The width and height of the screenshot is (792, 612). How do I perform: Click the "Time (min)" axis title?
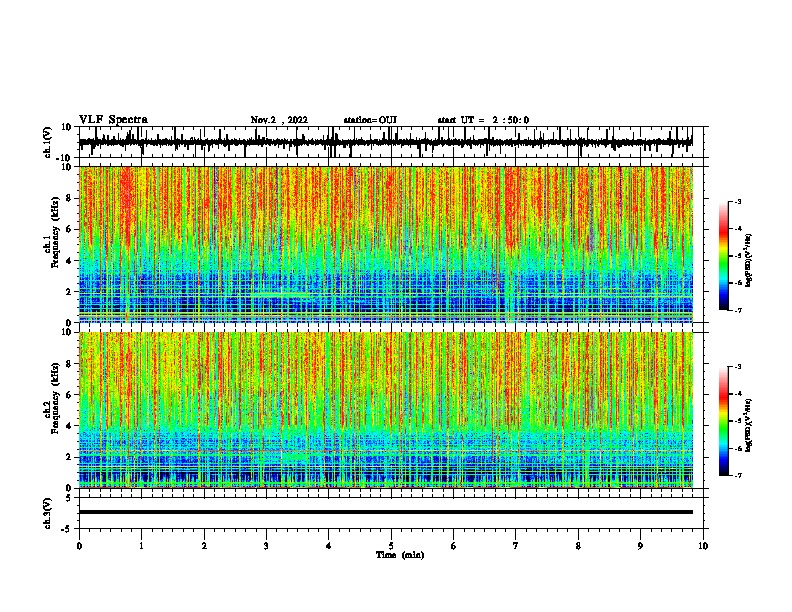(x=400, y=555)
